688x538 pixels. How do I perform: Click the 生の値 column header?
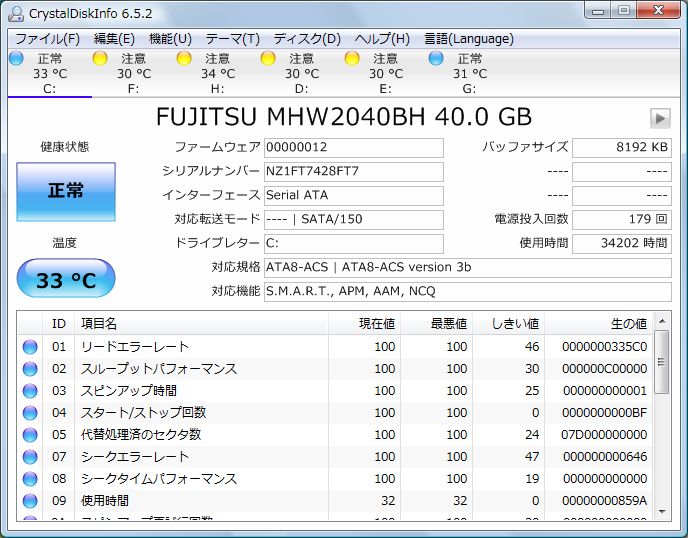(598, 324)
